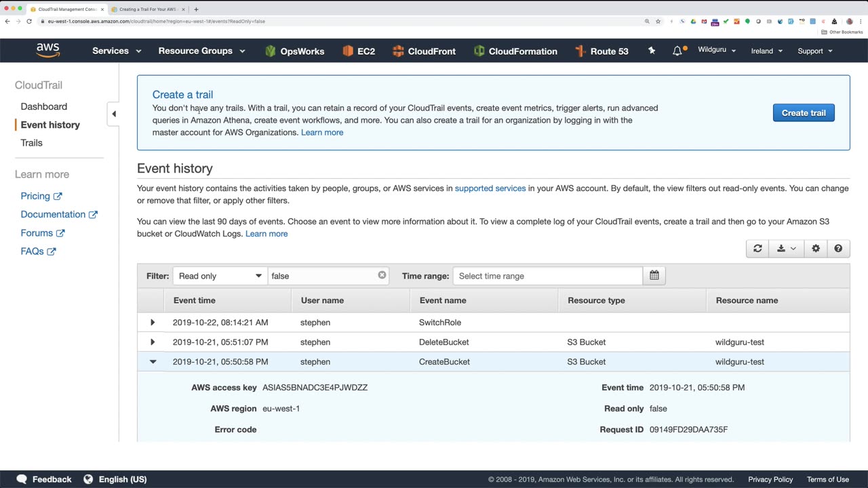868x488 pixels.
Task: Open the download events menu
Action: (787, 249)
